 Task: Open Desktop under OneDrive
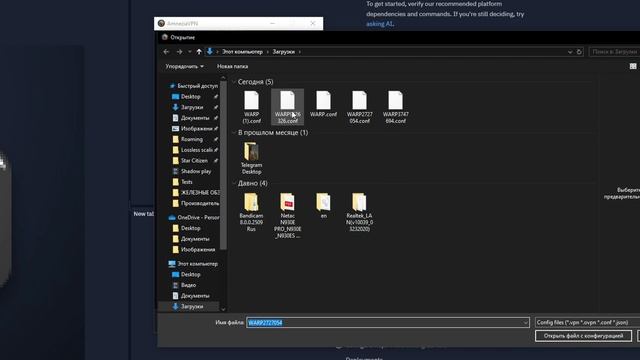click(x=191, y=228)
